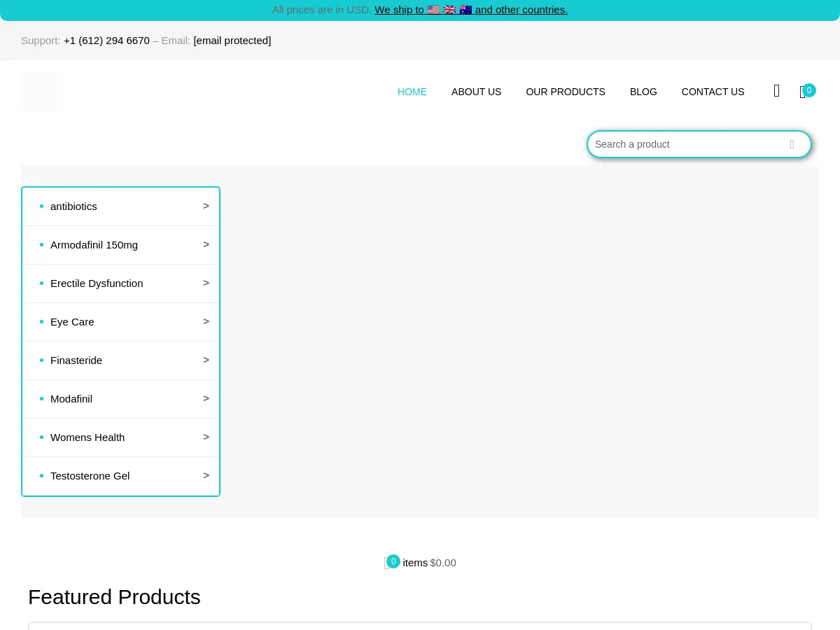Click the site logo in the header

point(43,92)
